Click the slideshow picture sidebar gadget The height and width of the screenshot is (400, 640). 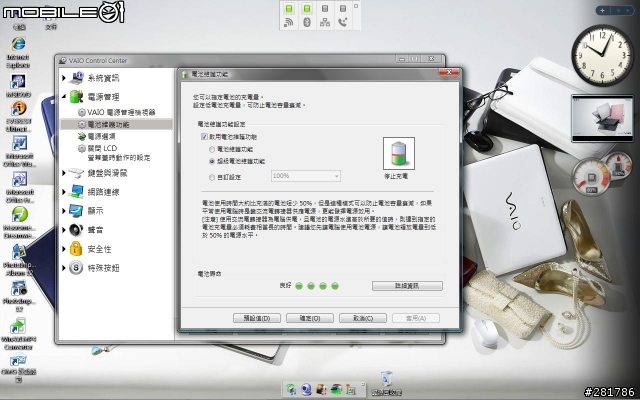(602, 118)
